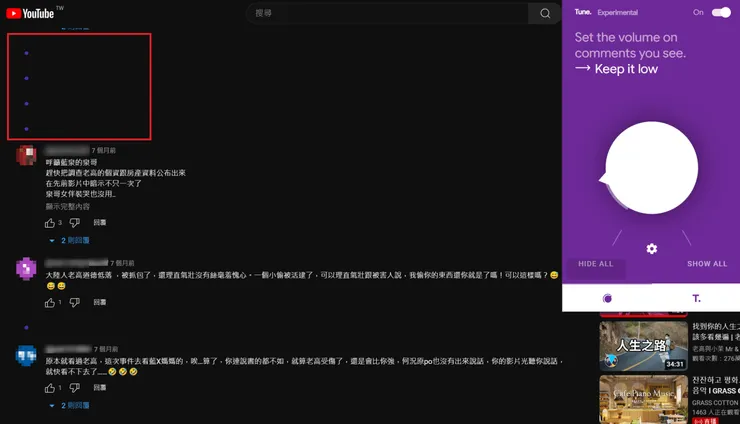Screen dimensions: 740x424
Task: Click timestamp on 呼籲藍泉的泉哥 comment
Action: coord(103,150)
